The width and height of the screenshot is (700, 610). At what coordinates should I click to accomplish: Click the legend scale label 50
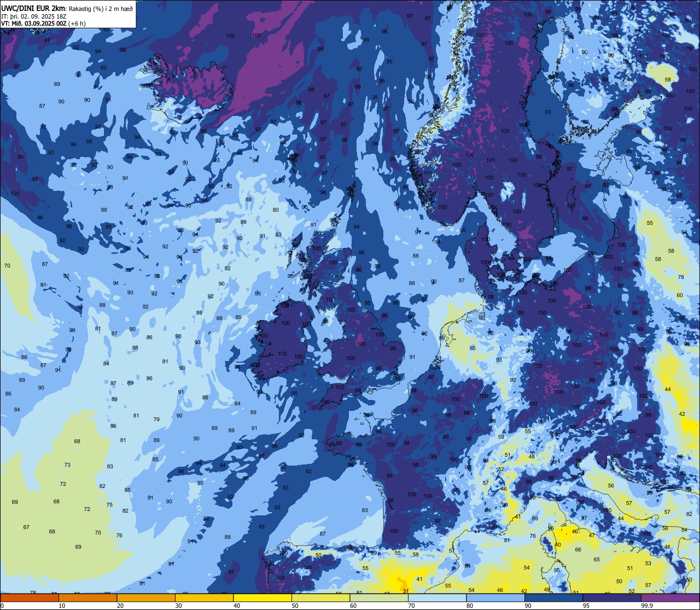point(295,606)
